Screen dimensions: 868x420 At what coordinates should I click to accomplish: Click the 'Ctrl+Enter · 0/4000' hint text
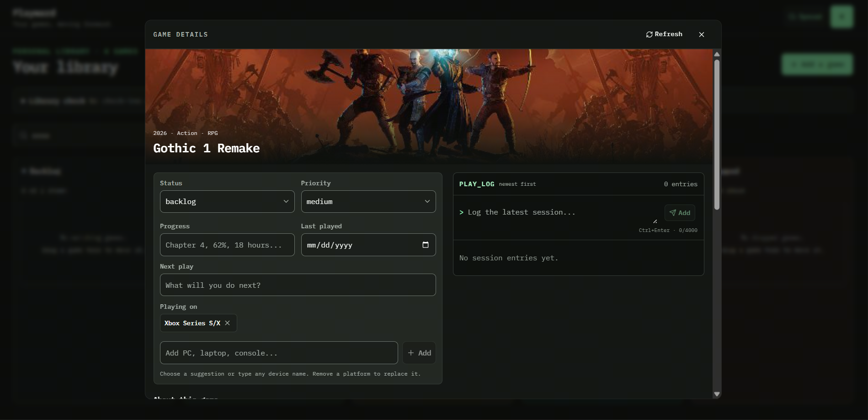668,230
